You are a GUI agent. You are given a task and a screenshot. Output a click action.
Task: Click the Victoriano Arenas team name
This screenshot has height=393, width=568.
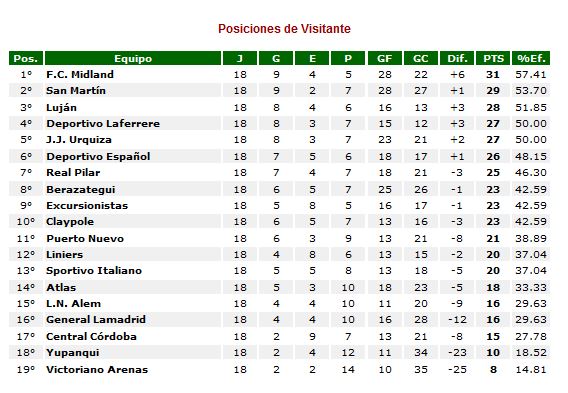(x=97, y=369)
